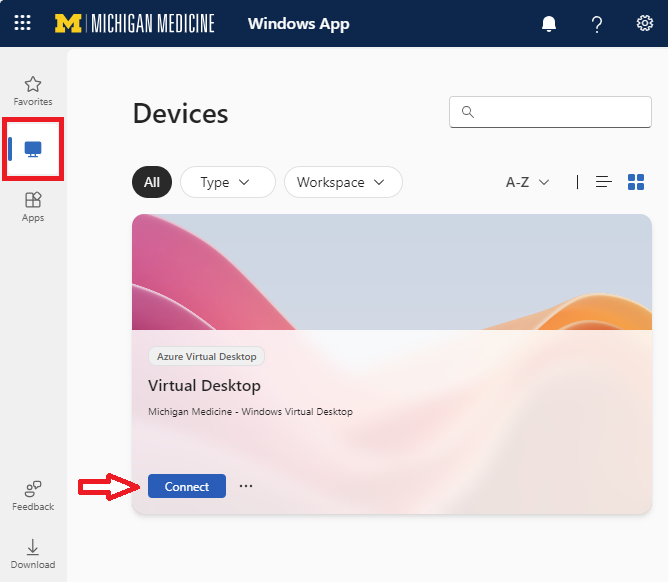Open the A-Z sort dropdown
668x582 pixels.
pos(528,182)
